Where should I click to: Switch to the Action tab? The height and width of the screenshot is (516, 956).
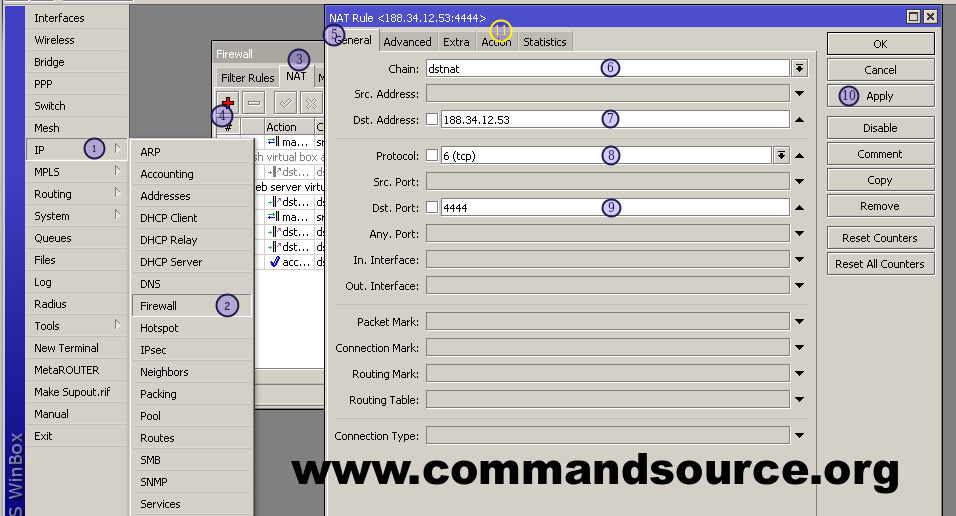(x=496, y=42)
